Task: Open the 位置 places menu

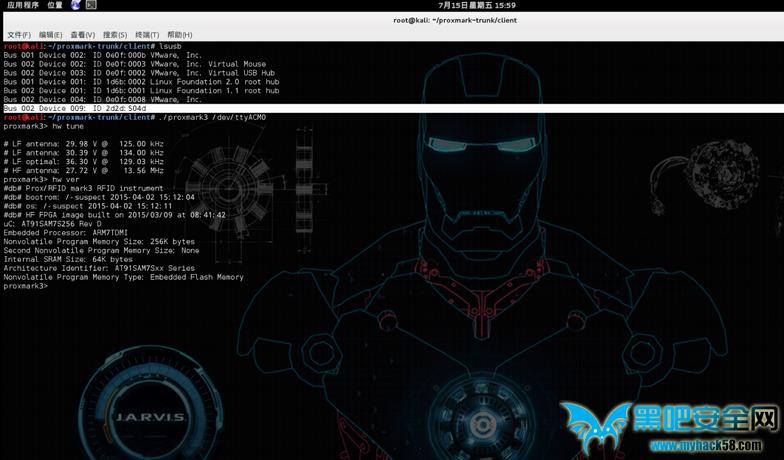Action: (55, 5)
